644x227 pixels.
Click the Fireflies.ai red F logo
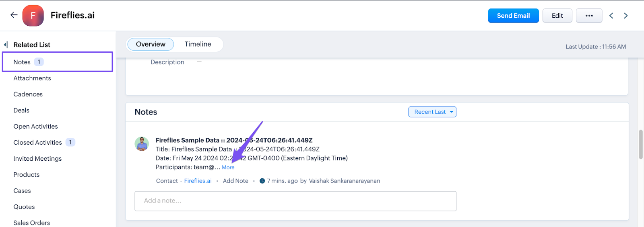point(33,16)
